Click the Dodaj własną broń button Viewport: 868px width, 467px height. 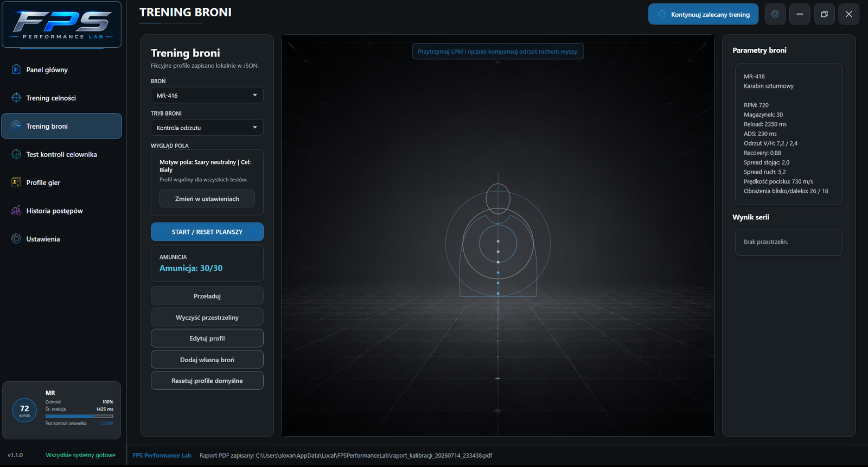(x=207, y=359)
